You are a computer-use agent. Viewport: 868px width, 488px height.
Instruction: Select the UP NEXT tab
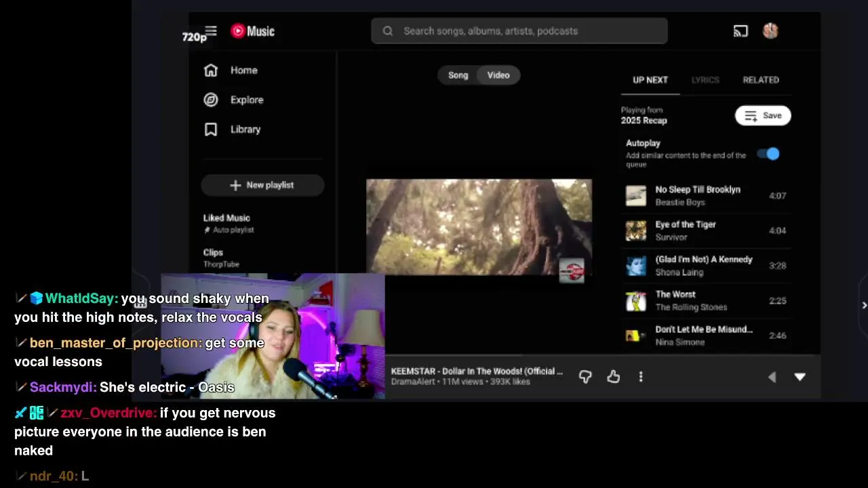pyautogui.click(x=650, y=80)
